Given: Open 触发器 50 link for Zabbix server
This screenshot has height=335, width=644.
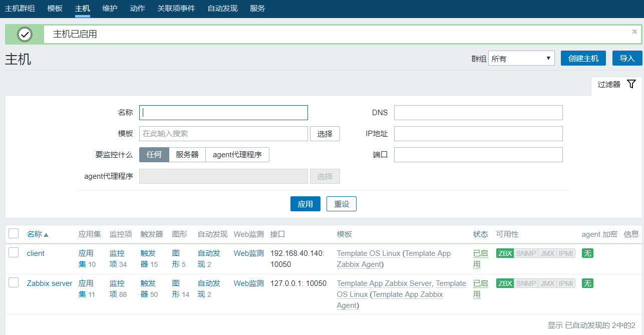Looking at the screenshot, I should tap(149, 289).
